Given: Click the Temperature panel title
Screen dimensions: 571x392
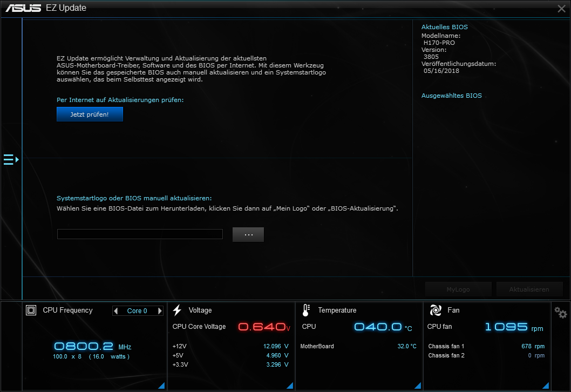Looking at the screenshot, I should [337, 310].
